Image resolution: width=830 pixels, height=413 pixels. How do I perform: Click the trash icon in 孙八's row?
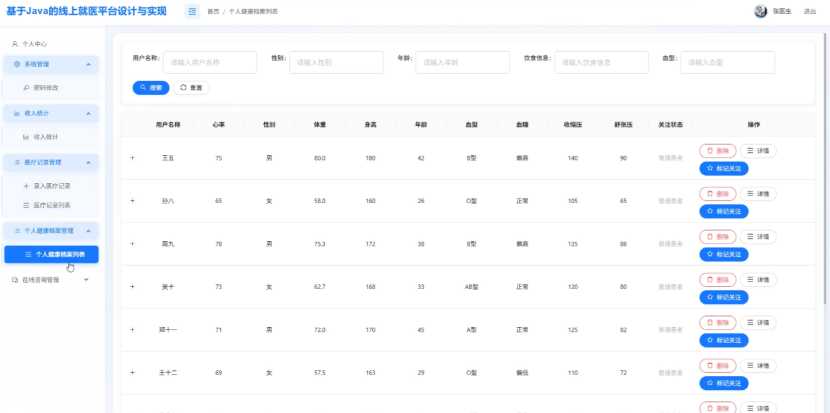(710, 194)
